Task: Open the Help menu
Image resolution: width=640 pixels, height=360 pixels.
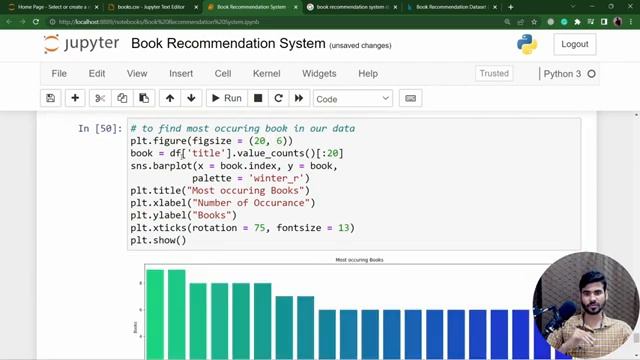Action: click(x=368, y=73)
